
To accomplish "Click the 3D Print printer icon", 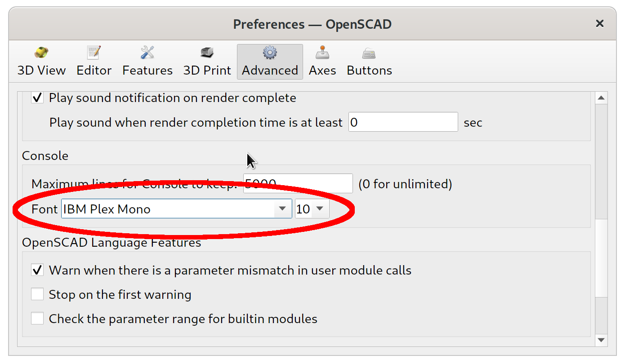I will click(x=207, y=53).
